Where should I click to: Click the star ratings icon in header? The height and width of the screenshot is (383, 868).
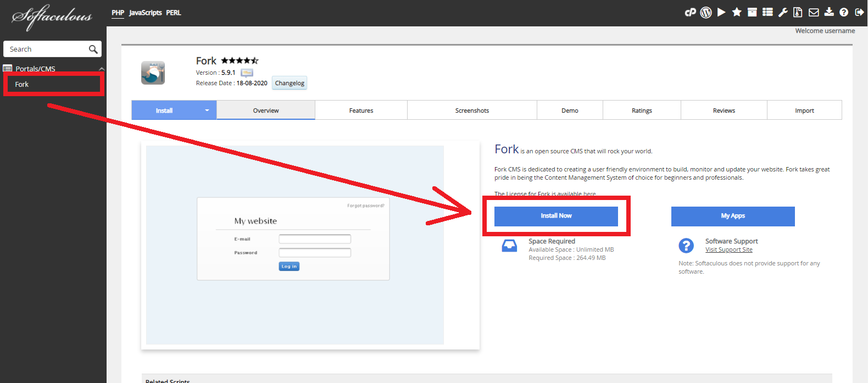point(737,12)
